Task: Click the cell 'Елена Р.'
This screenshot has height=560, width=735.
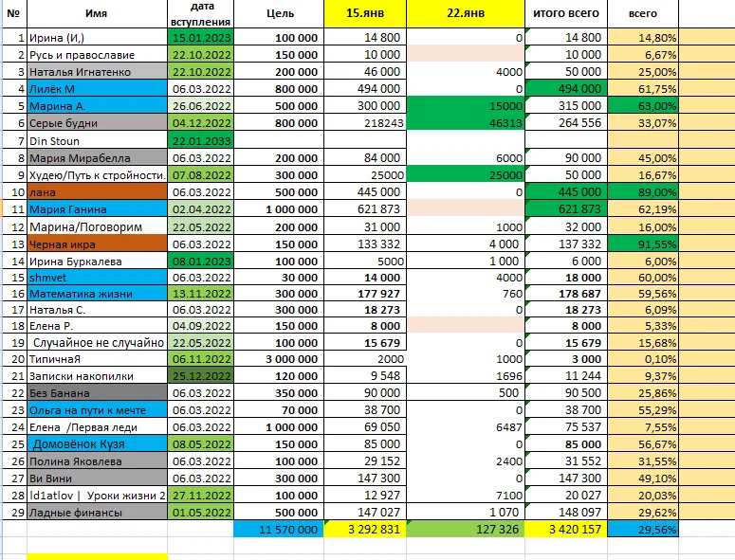Action: coord(97,325)
